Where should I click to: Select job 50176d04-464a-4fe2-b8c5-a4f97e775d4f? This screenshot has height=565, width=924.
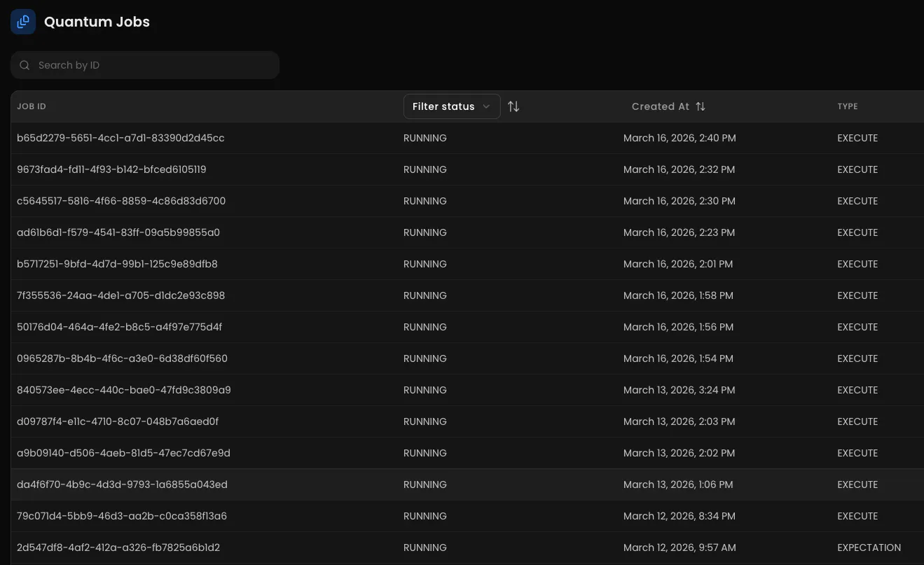pos(120,327)
